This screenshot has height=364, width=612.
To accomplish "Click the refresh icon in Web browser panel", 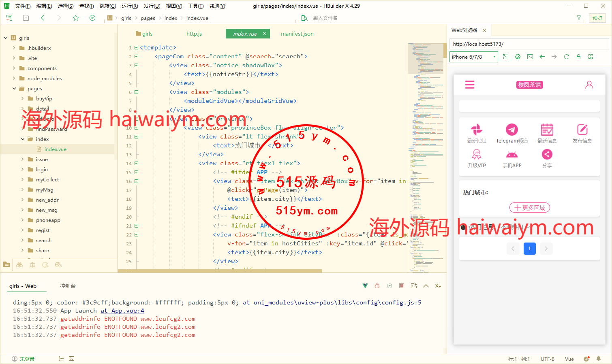I will [x=566, y=57].
